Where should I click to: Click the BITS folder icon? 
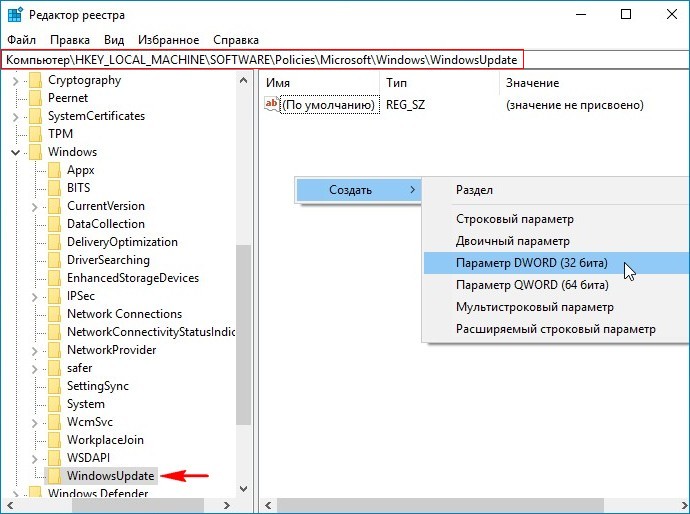tap(54, 188)
